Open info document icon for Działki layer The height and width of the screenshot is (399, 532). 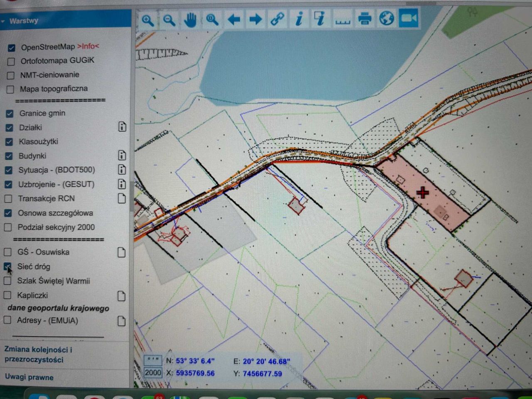pyautogui.click(x=122, y=127)
